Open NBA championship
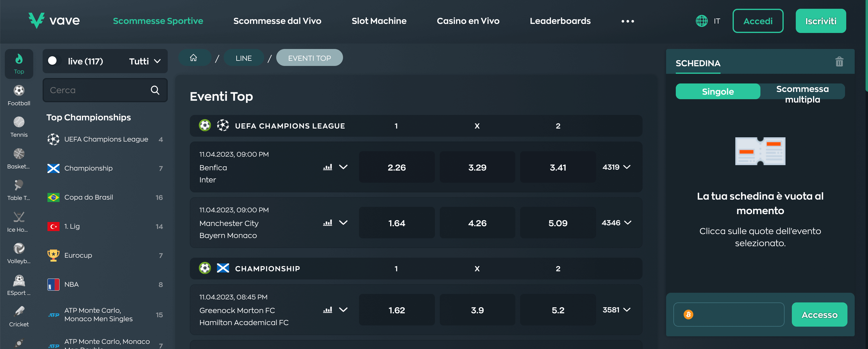The image size is (868, 349). pyautogui.click(x=105, y=284)
